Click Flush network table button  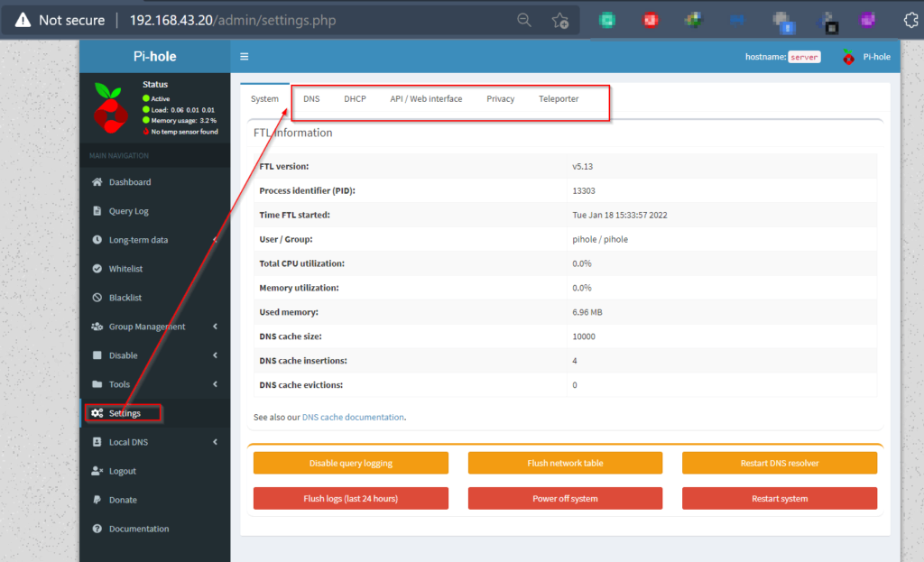point(565,463)
